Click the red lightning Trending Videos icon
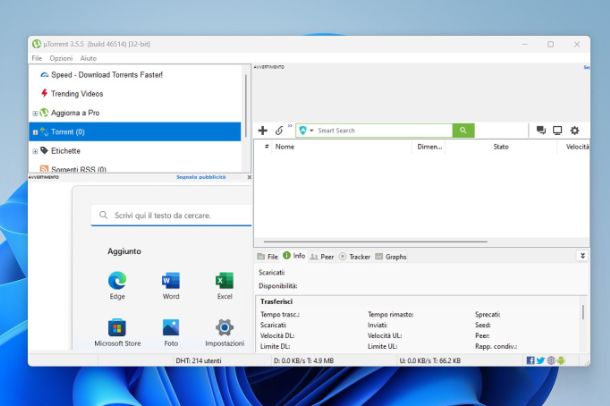 pos(44,93)
